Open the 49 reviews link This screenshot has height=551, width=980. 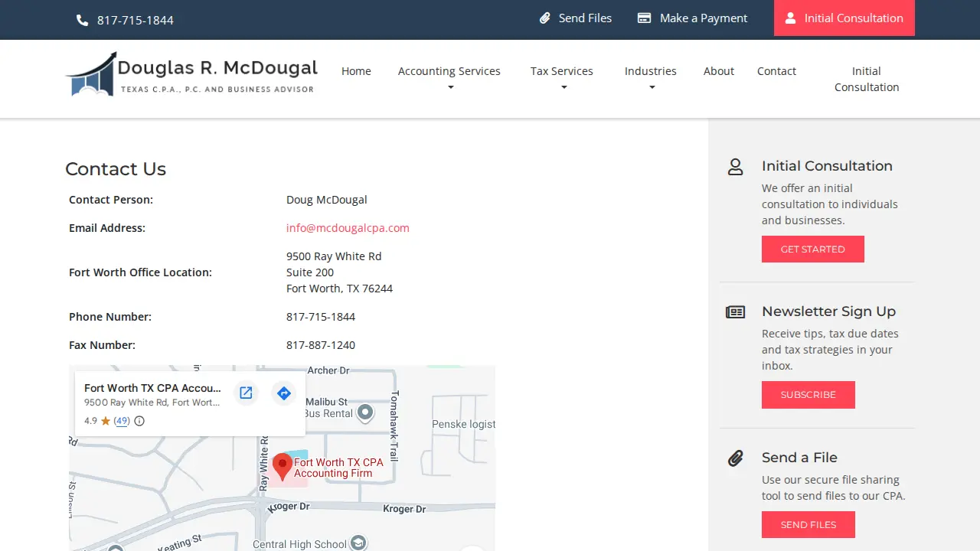[x=122, y=421]
